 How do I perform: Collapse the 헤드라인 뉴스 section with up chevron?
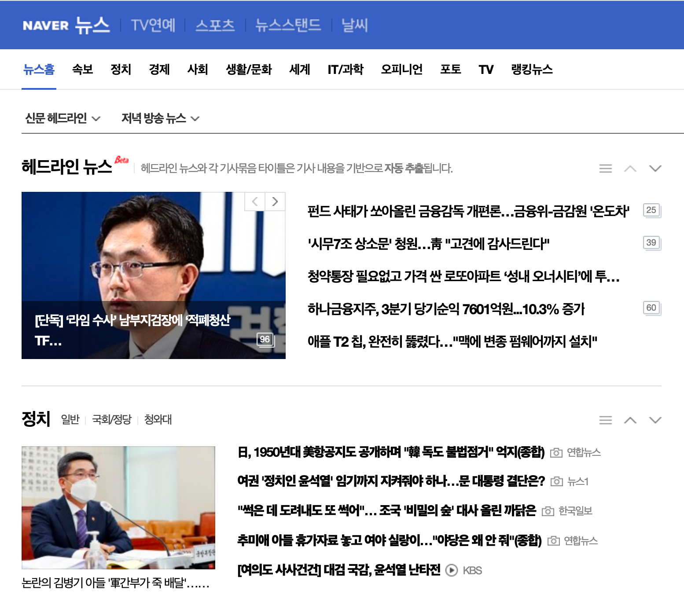tap(630, 168)
